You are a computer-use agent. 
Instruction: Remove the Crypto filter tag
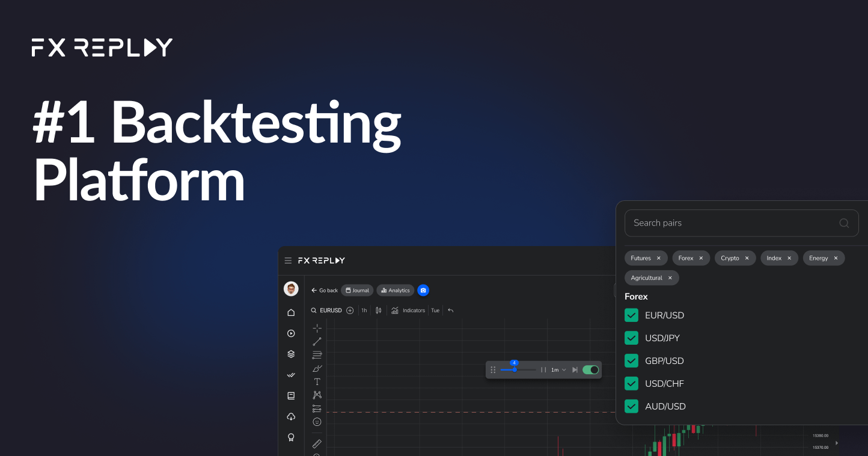747,258
